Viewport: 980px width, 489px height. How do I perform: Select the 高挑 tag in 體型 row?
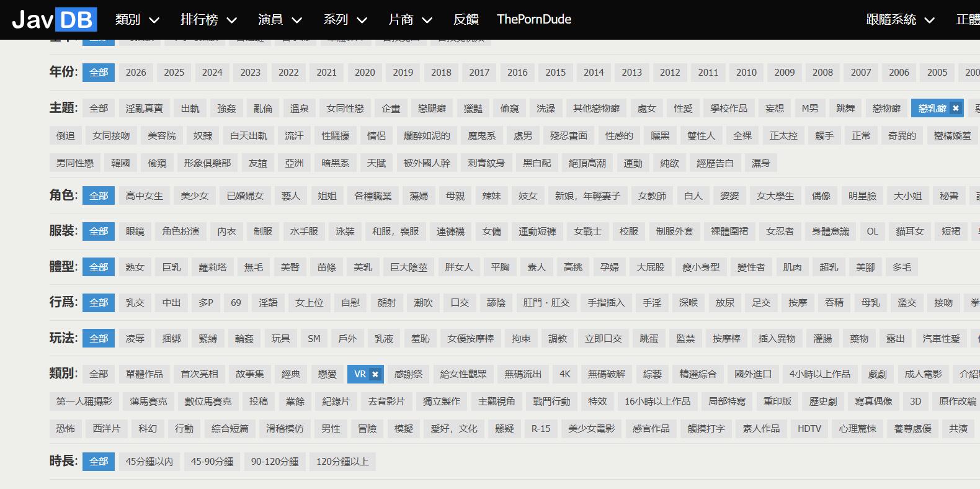(573, 267)
